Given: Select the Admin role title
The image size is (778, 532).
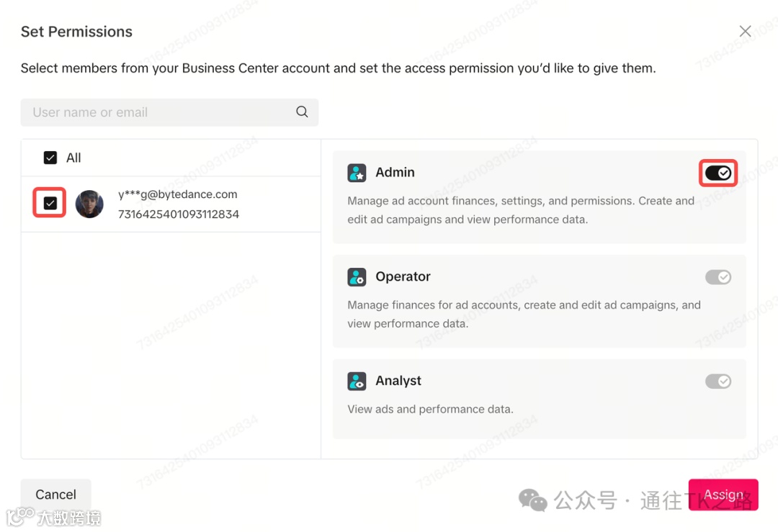Looking at the screenshot, I should (x=395, y=173).
